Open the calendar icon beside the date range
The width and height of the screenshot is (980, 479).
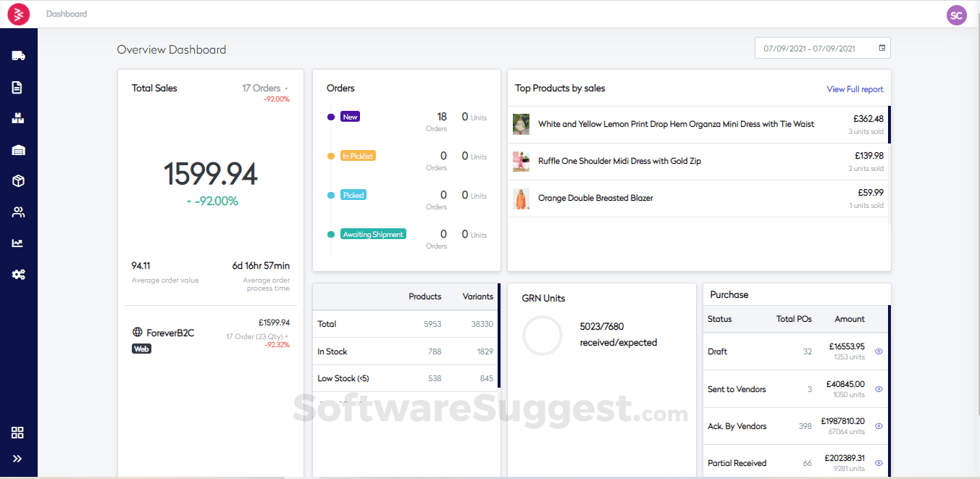click(x=882, y=47)
